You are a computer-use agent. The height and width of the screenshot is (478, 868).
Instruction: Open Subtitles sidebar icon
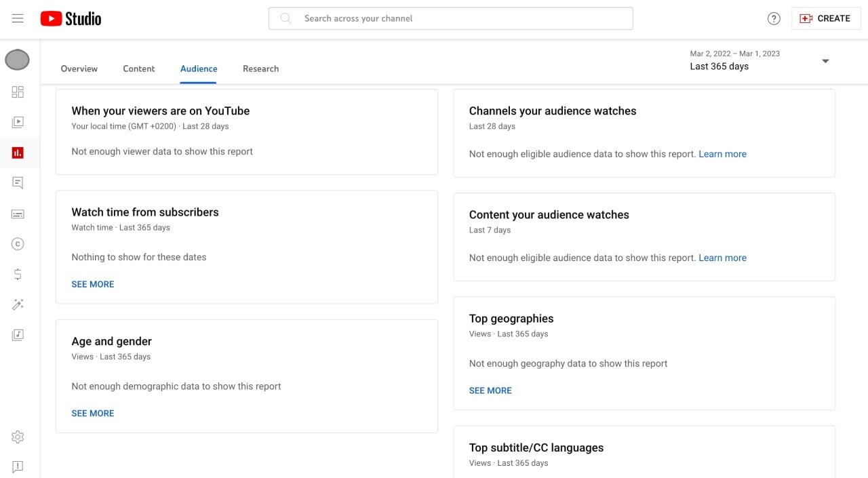18,214
